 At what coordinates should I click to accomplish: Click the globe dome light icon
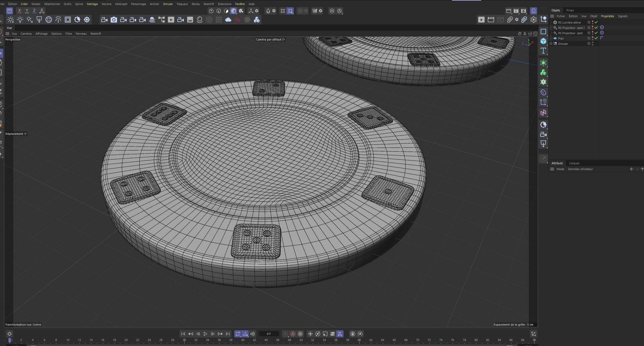[49, 20]
